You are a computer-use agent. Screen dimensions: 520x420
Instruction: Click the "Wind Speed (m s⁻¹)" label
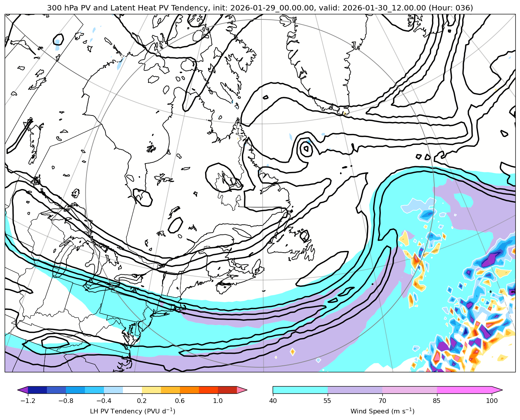[x=382, y=411]
